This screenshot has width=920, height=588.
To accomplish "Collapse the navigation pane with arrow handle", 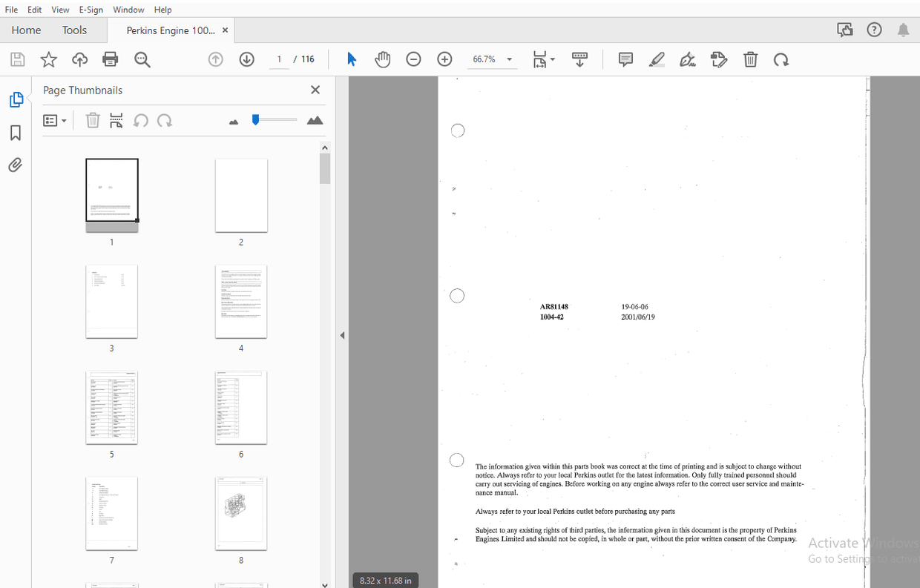I will tap(342, 336).
